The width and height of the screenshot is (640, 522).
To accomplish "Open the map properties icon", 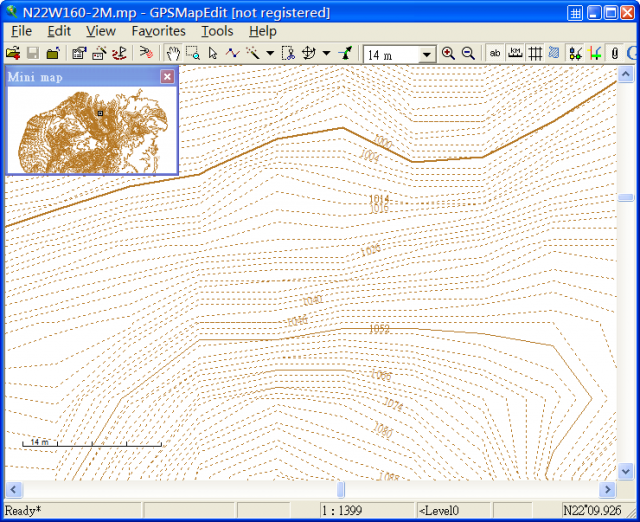I will [79, 53].
